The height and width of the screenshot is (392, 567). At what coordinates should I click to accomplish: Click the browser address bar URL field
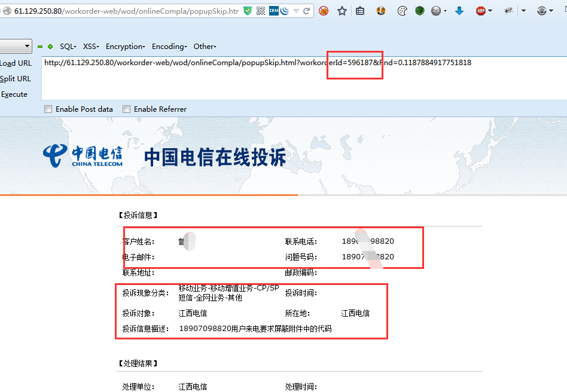tap(127, 11)
